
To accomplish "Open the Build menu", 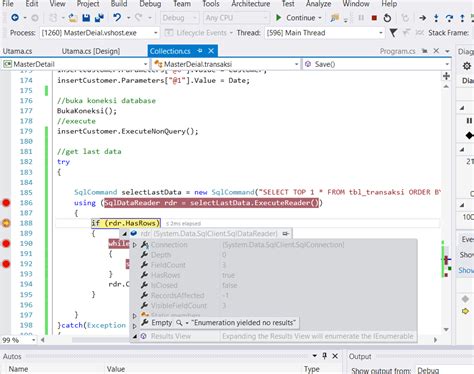I will point(119,4).
